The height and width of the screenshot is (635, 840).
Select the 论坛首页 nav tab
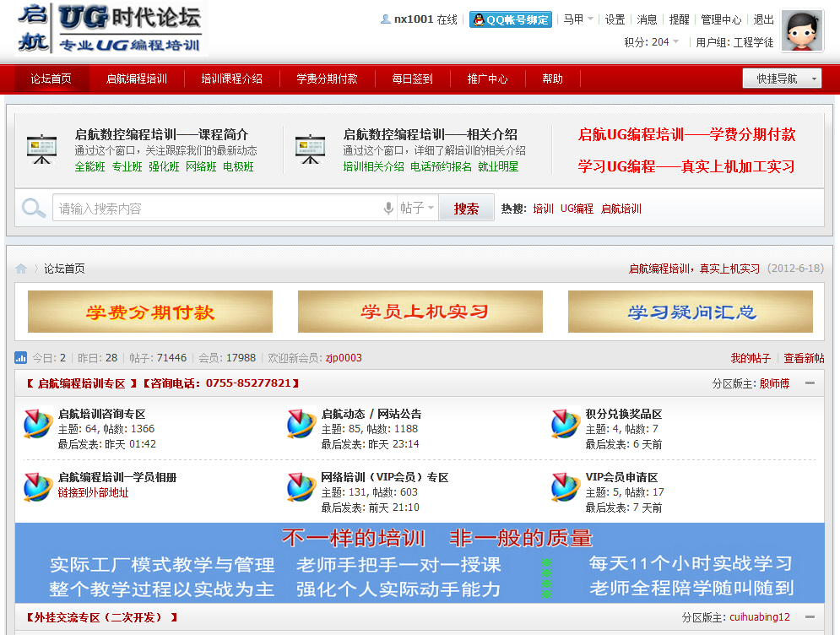pos(51,79)
